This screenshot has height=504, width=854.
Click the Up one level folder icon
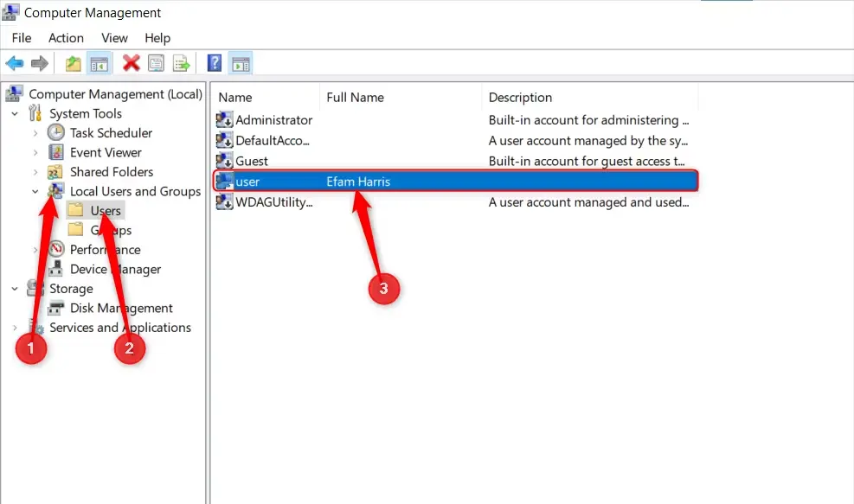73,64
